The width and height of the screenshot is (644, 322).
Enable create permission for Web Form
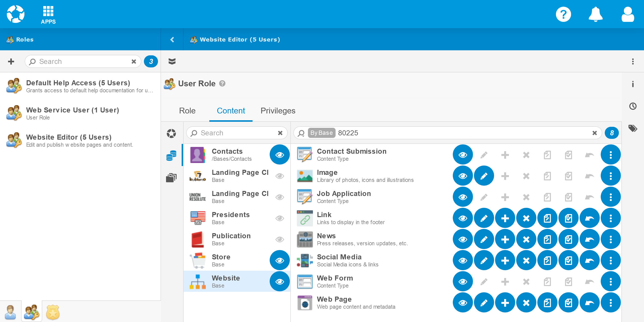(505, 281)
